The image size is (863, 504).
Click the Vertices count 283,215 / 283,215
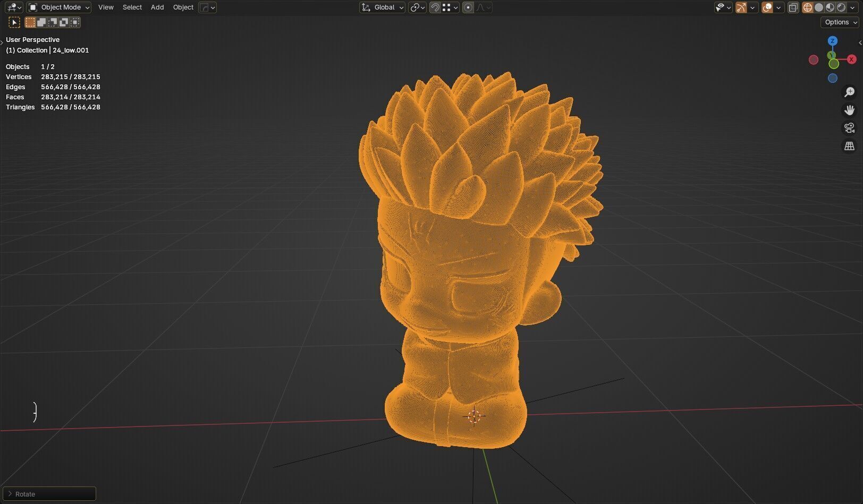[71, 77]
